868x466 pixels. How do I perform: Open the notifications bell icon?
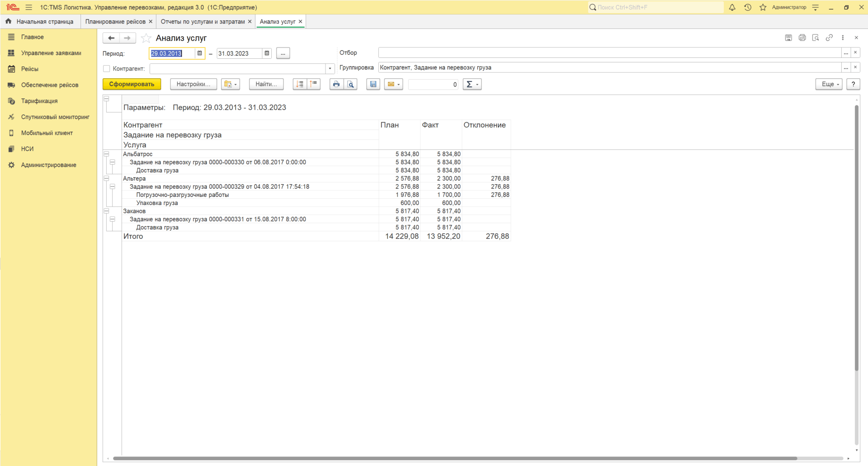click(x=732, y=7)
